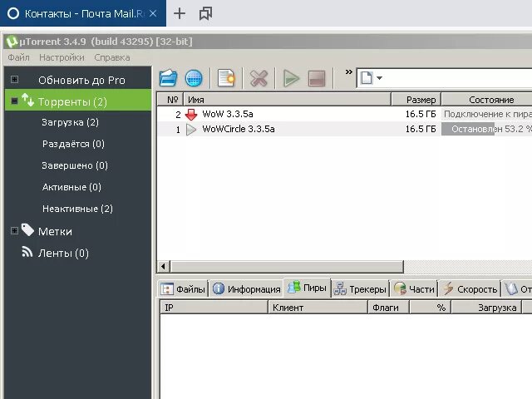Open the Настройки menu
This screenshot has width=532, height=399.
tap(62, 57)
